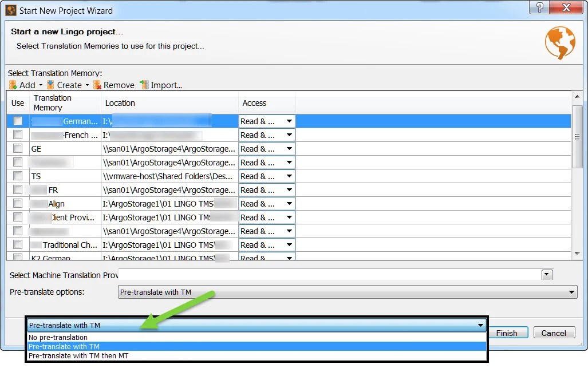Screen dimensions: 588x368
Task: Click the Import translation memory icon
Action: (x=144, y=85)
